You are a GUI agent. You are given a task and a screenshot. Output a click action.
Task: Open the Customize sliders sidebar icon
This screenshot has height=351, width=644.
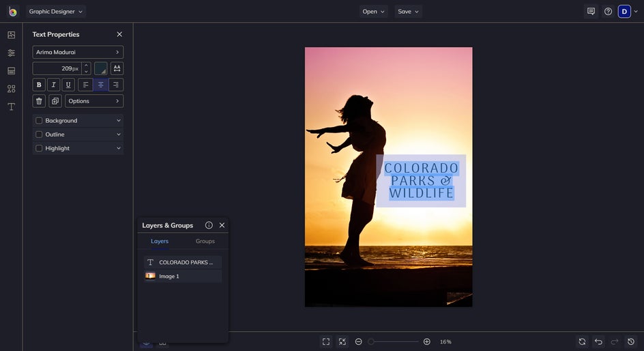point(12,53)
